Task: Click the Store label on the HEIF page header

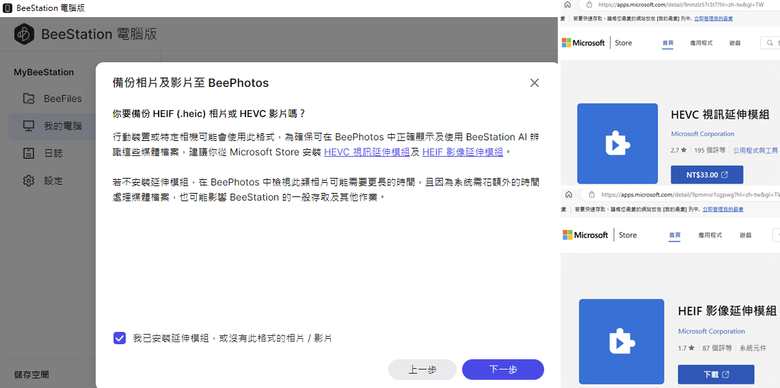Action: click(x=628, y=235)
